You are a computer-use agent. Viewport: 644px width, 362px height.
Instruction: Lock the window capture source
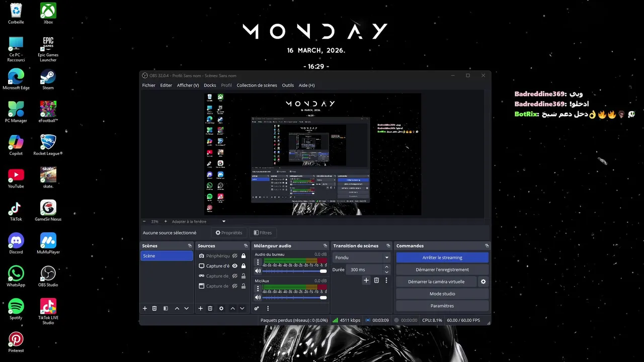pyautogui.click(x=244, y=286)
